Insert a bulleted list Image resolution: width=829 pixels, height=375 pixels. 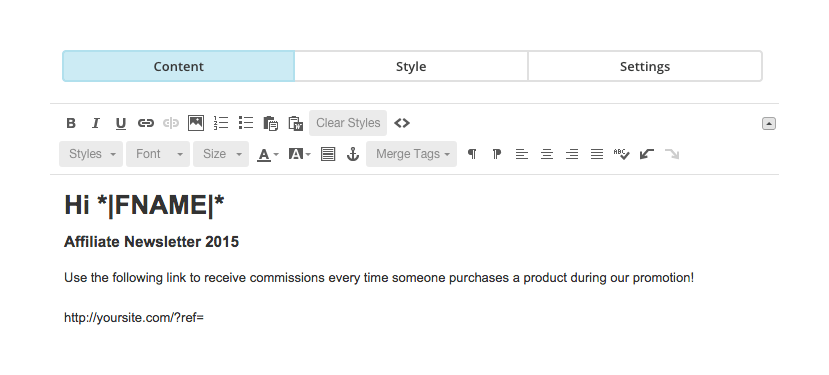(246, 123)
